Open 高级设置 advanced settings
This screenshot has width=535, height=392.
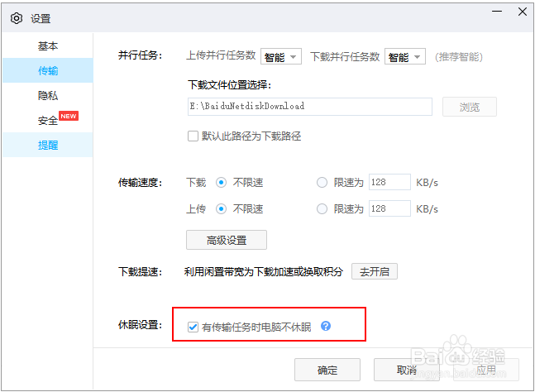point(227,240)
